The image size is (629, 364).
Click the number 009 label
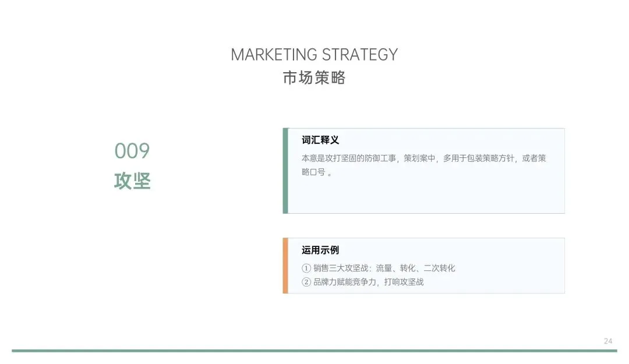point(132,151)
